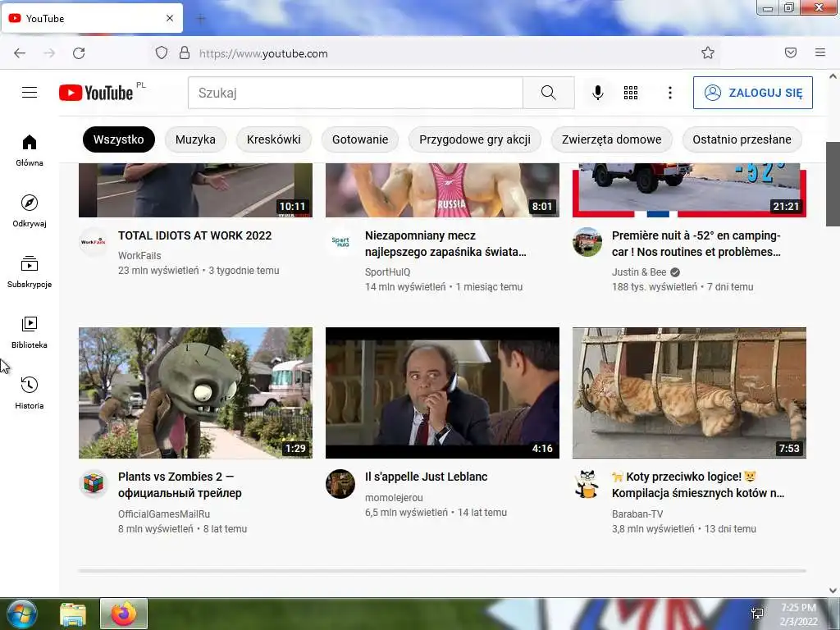Click the OfficialGamesMailRu channel name
840x630 pixels.
click(x=164, y=514)
